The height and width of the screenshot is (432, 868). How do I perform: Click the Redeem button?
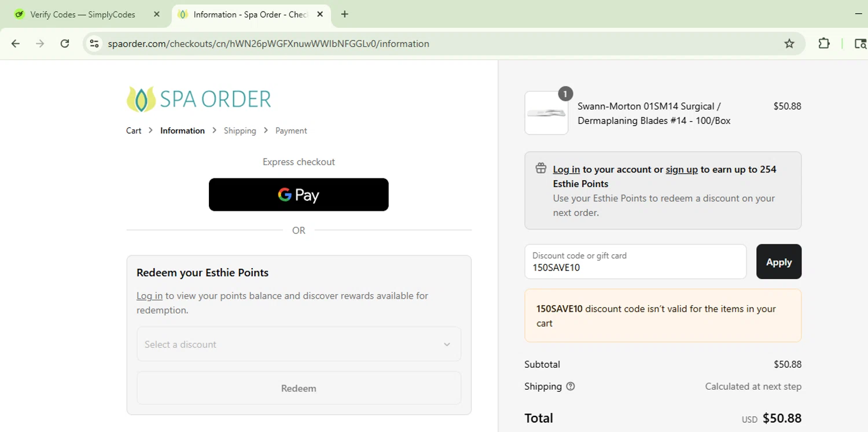(x=299, y=388)
